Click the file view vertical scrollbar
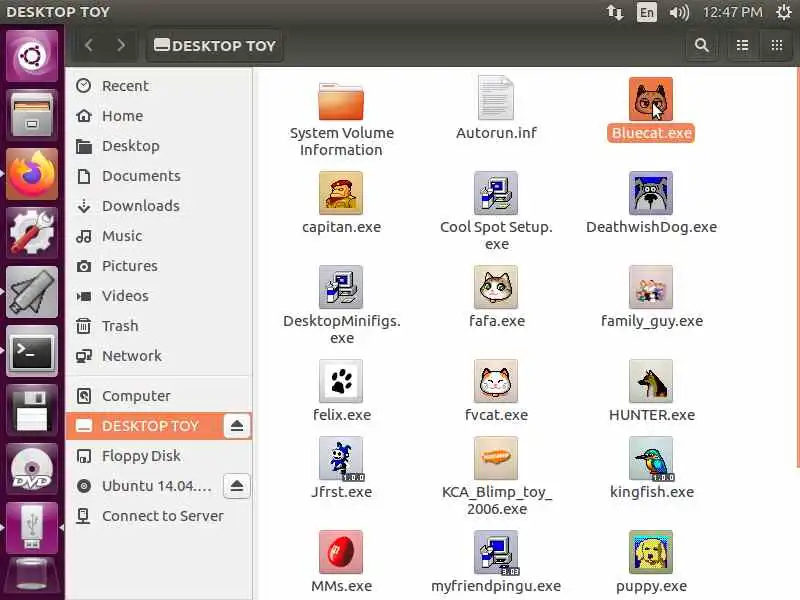 (x=797, y=268)
